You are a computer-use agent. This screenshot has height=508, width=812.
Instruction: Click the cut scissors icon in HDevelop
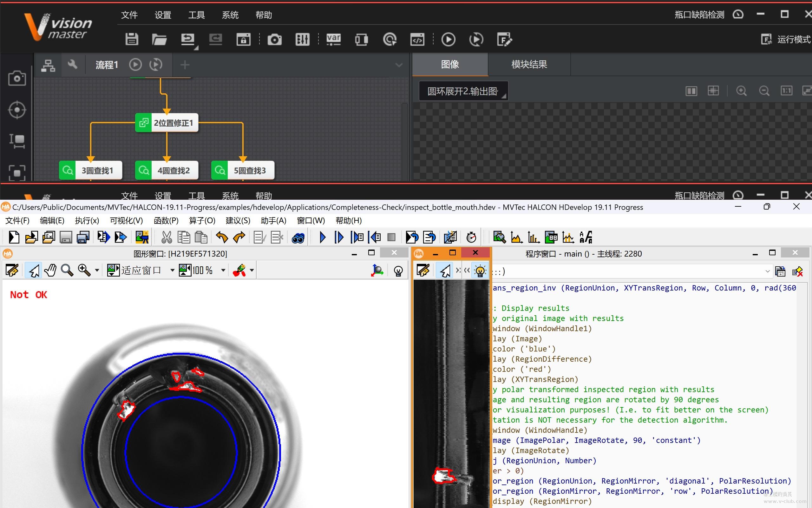(x=167, y=237)
